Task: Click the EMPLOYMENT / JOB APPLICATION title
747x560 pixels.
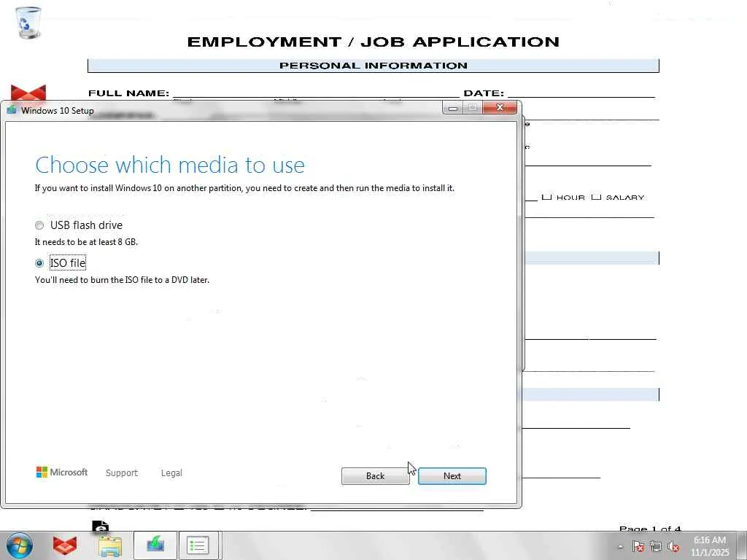Action: click(373, 42)
